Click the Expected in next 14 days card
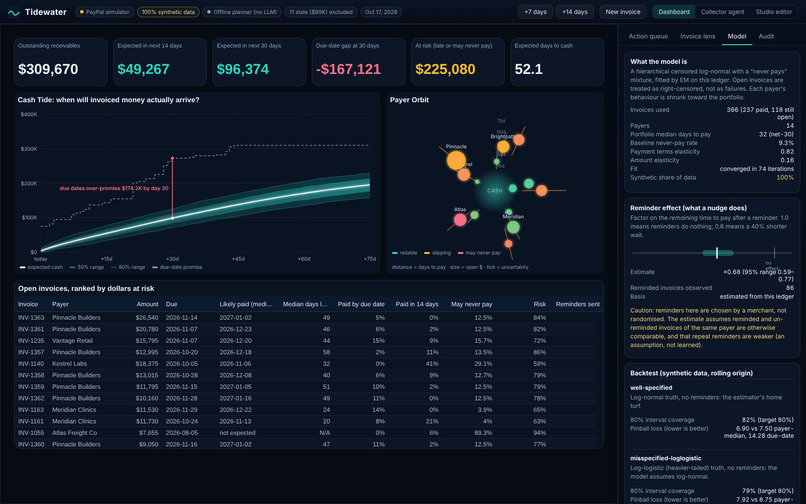806x504 pixels. tap(160, 62)
